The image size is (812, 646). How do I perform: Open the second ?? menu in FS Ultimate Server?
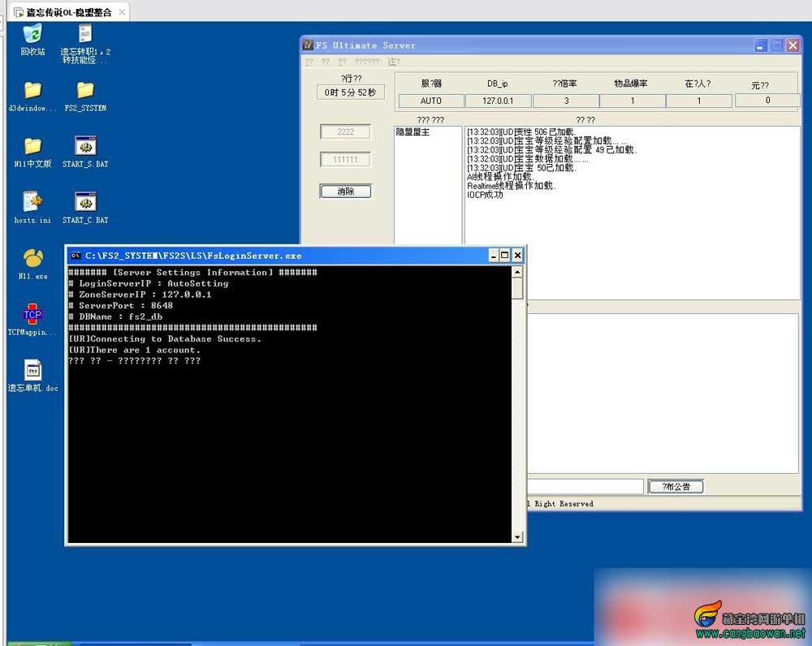coord(326,62)
